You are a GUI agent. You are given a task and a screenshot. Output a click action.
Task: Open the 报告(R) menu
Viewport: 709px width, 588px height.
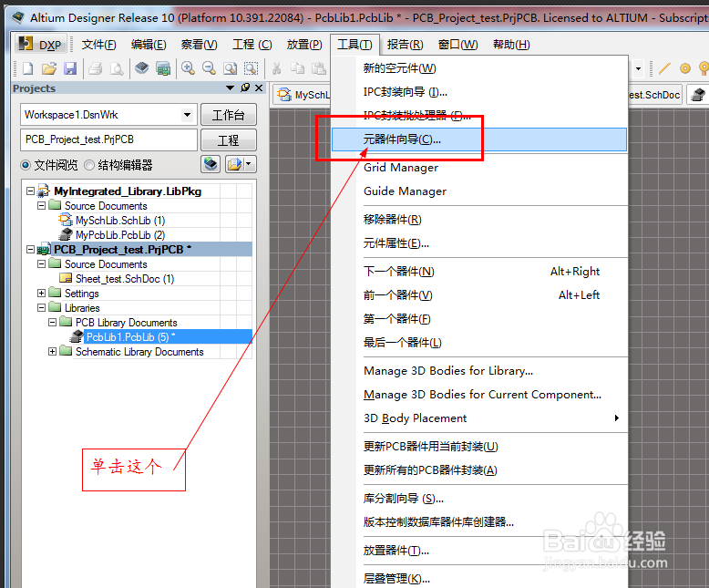(406, 45)
